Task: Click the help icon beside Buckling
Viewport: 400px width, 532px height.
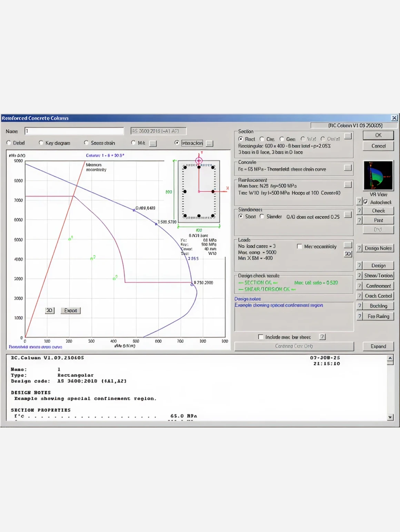Action: [359, 306]
